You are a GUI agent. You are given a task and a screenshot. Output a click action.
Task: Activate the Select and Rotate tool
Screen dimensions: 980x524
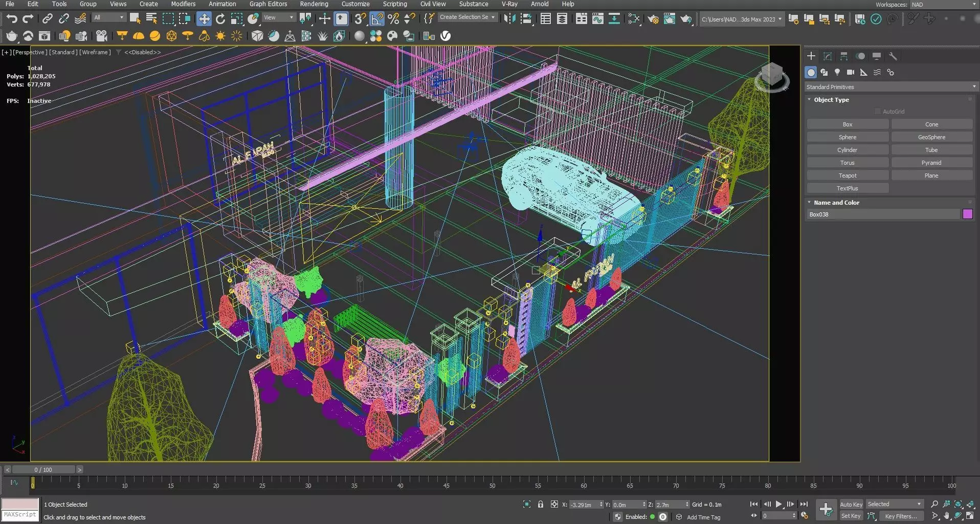click(x=220, y=19)
